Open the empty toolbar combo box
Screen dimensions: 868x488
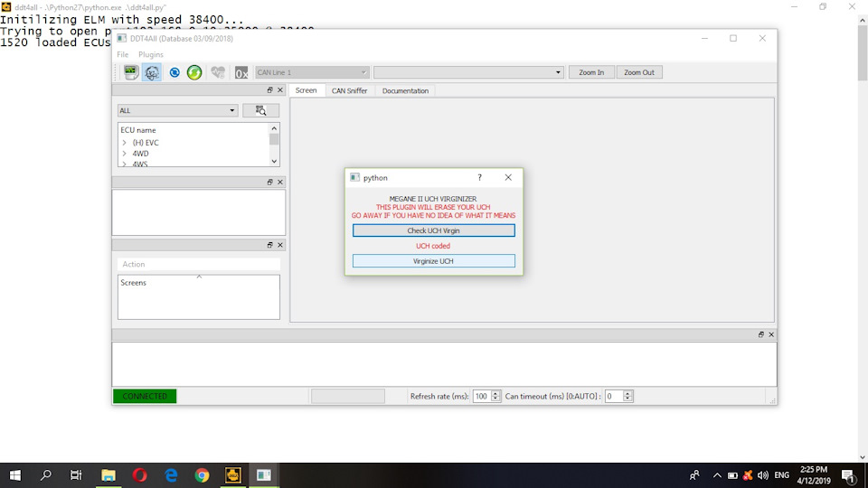point(468,72)
